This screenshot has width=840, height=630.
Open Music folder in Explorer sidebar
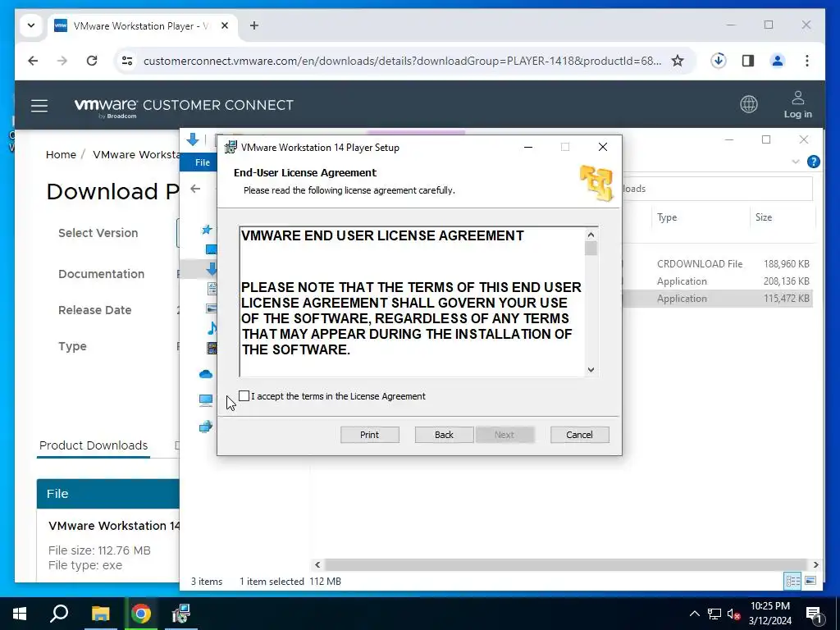tap(212, 328)
